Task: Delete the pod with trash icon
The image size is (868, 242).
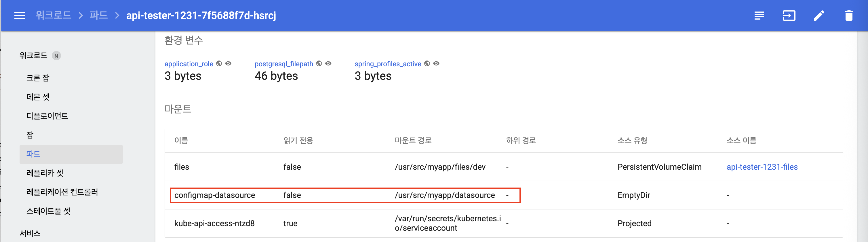Action: [x=848, y=16]
